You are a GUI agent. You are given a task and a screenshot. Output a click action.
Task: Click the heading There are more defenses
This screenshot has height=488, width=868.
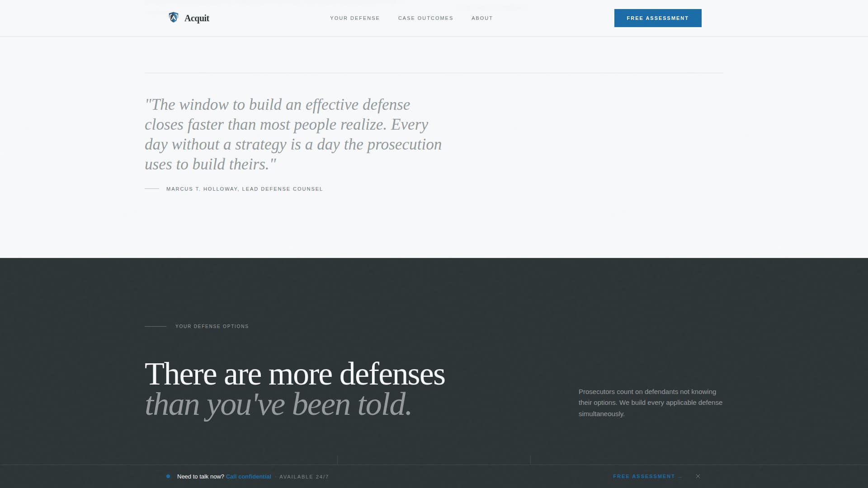coord(295,373)
